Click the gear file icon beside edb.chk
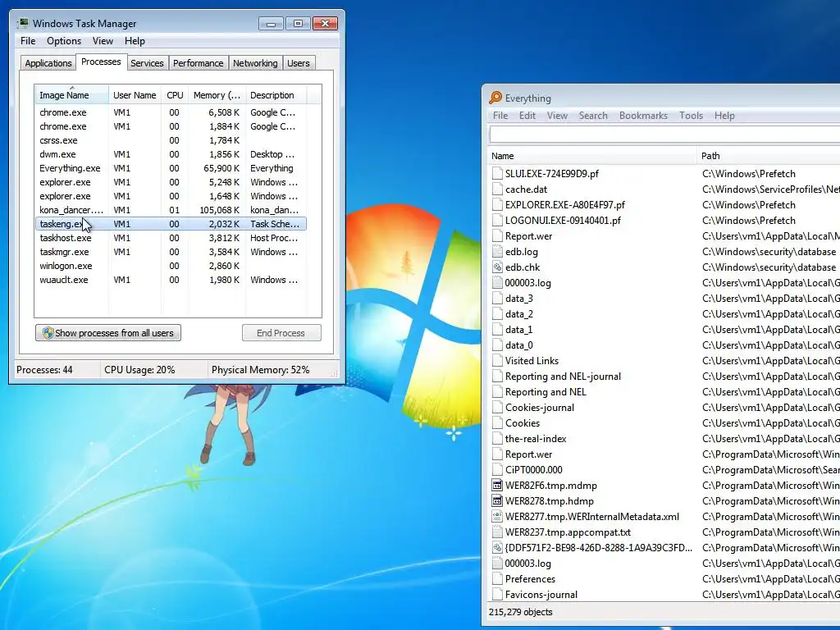 (x=497, y=267)
